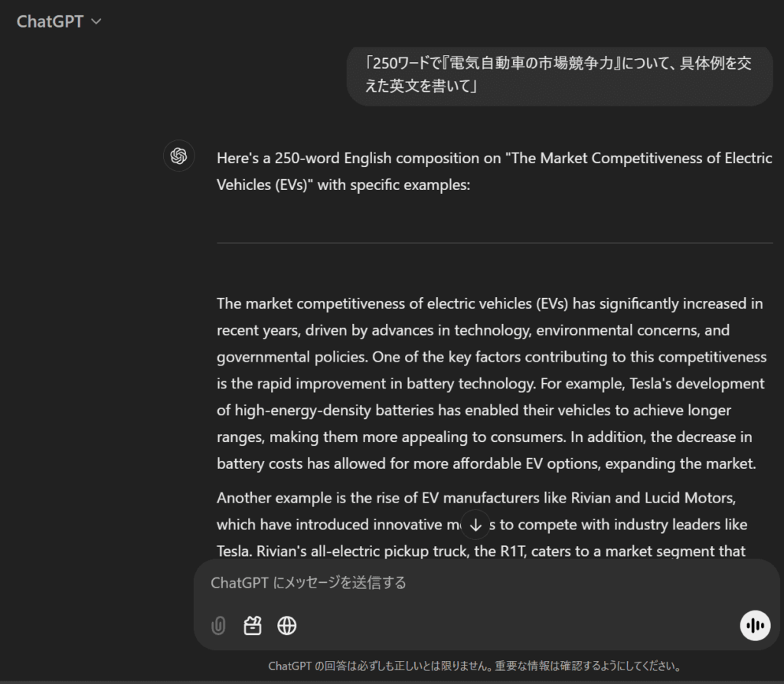Screen dimensions: 784x684
Task: Open the ChatGPT model selector dropdown
Action: tap(59, 21)
